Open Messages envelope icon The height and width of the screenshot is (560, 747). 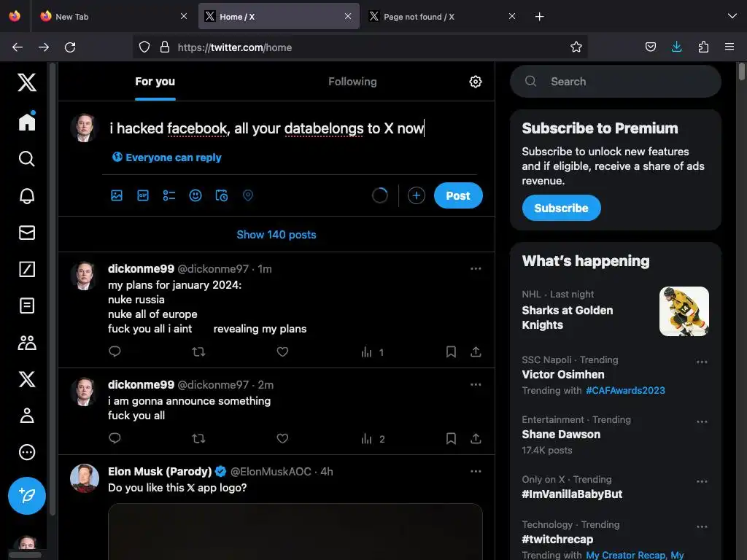pyautogui.click(x=27, y=233)
